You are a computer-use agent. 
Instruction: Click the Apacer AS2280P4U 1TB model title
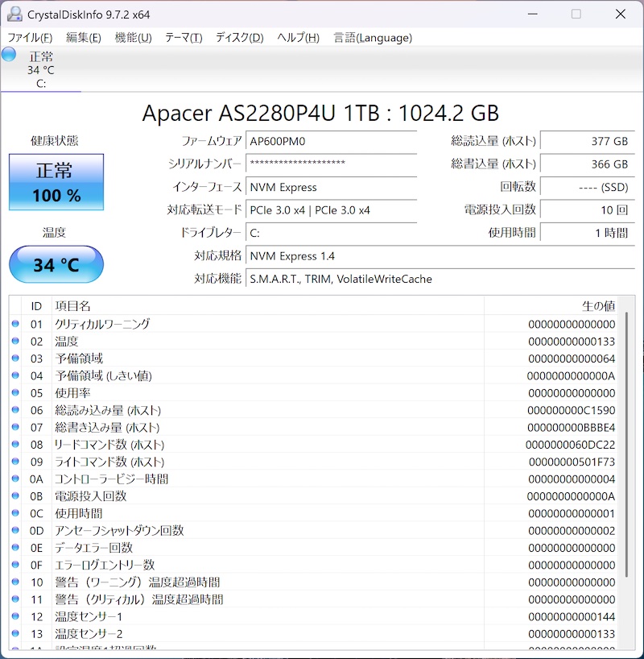coord(320,113)
